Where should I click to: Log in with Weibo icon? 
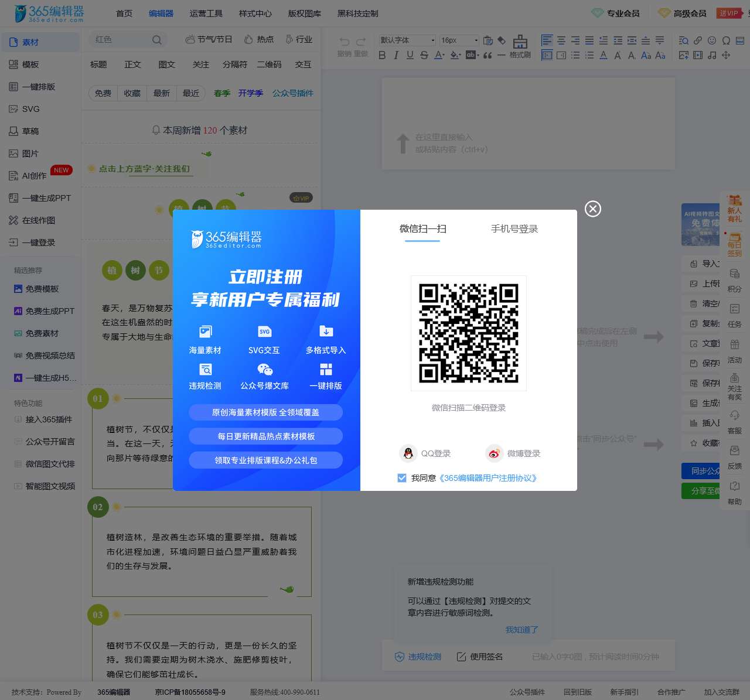(495, 453)
